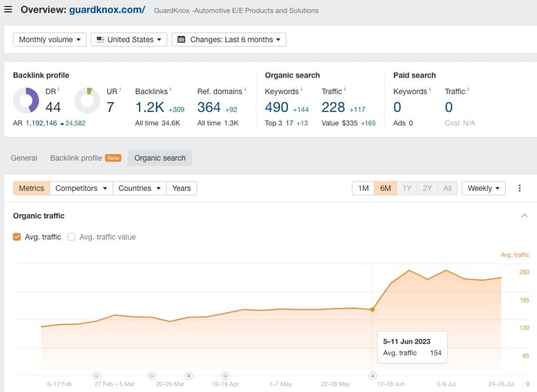Click the DR info icon
This screenshot has width=537, height=392.
coord(60,90)
